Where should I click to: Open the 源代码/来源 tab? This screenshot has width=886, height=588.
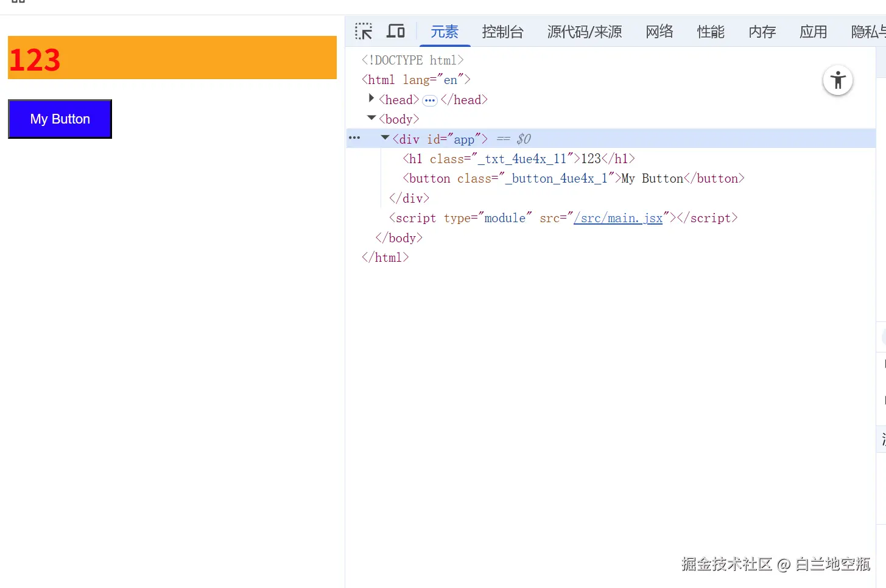coord(585,32)
